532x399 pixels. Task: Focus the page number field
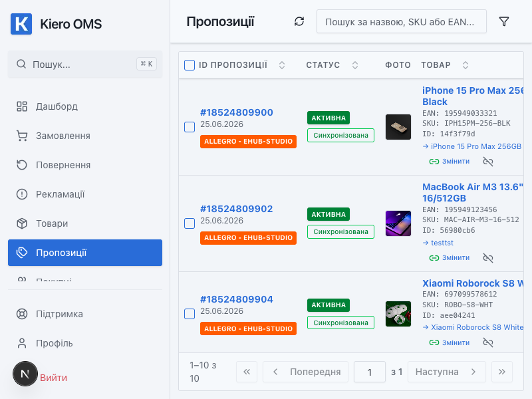tap(370, 372)
